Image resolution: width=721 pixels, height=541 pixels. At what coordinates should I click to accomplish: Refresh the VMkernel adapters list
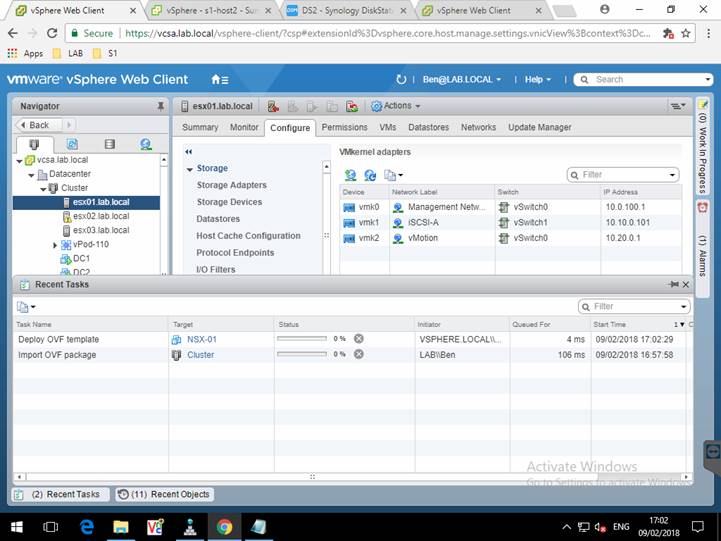[370, 175]
